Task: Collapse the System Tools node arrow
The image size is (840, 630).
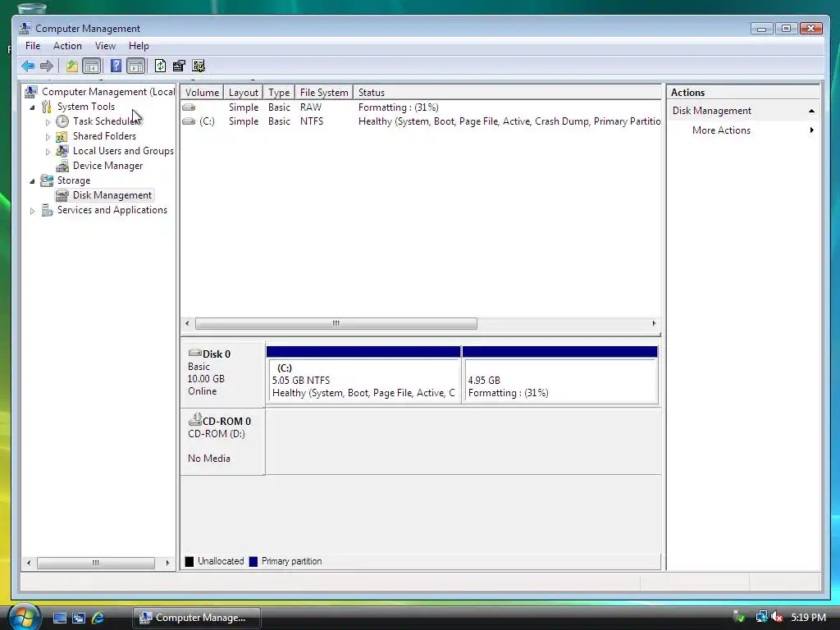Action: tap(32, 107)
